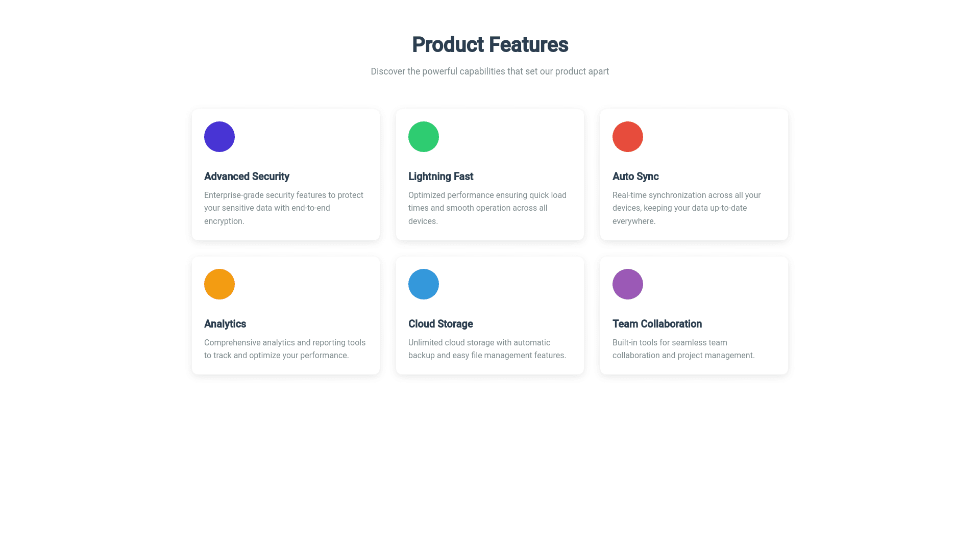The height and width of the screenshot is (551, 980).
Task: Click the green Lightning Fast circle icon
Action: (x=424, y=137)
